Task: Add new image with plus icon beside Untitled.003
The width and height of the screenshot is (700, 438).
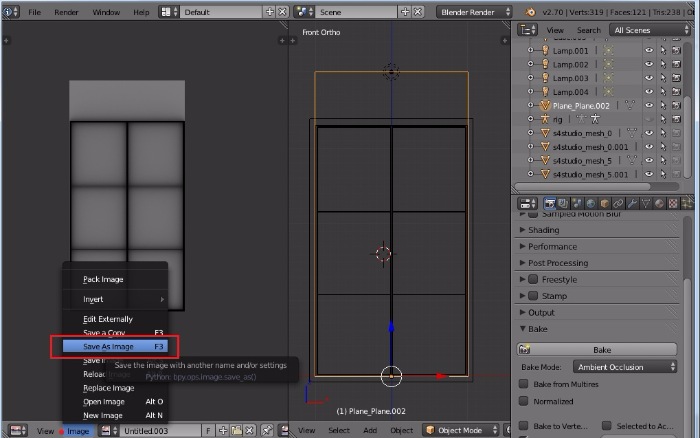Action: 223,430
